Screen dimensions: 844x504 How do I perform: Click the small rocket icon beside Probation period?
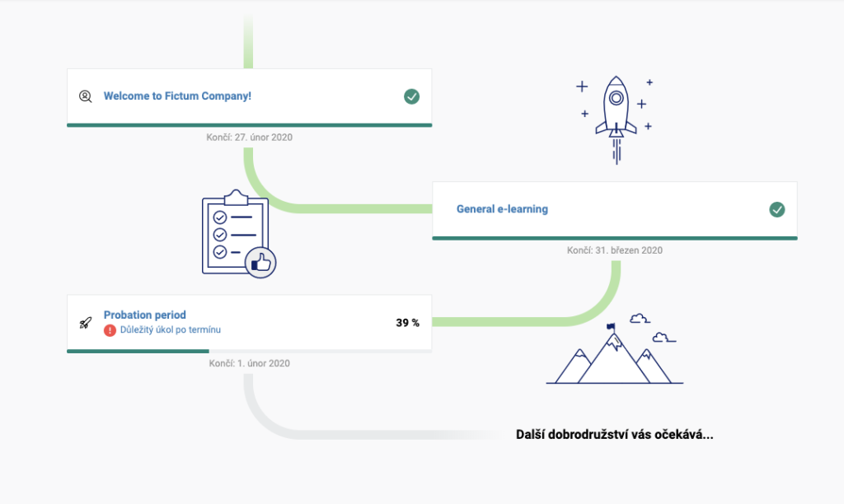[x=86, y=323]
